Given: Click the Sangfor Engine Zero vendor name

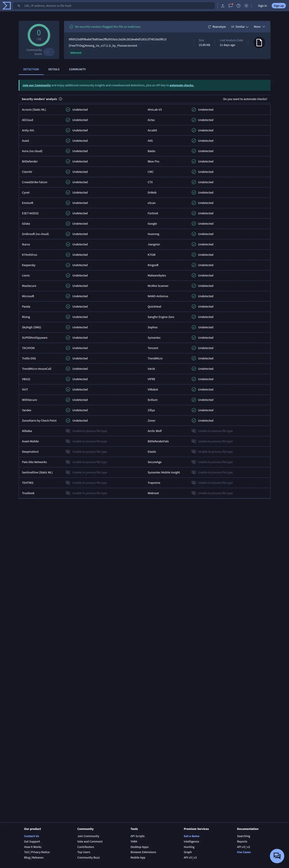Looking at the screenshot, I should coord(161,317).
